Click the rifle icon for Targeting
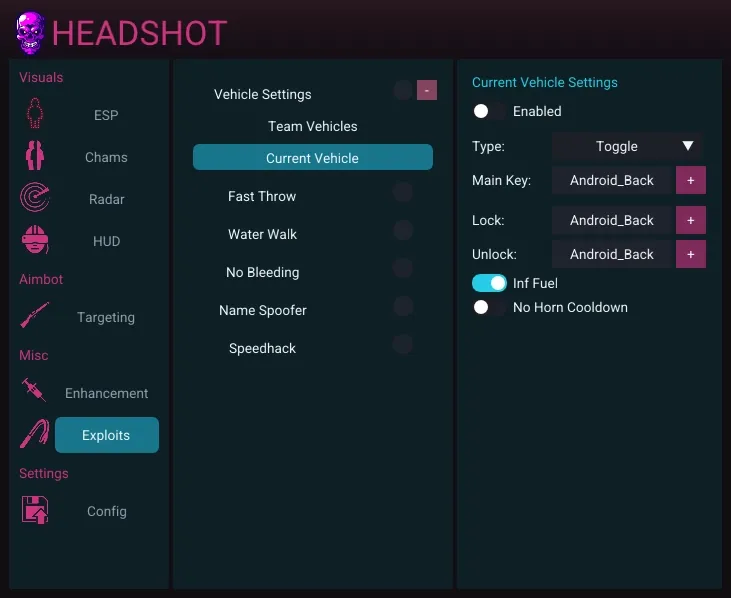The image size is (731, 598). (35, 317)
